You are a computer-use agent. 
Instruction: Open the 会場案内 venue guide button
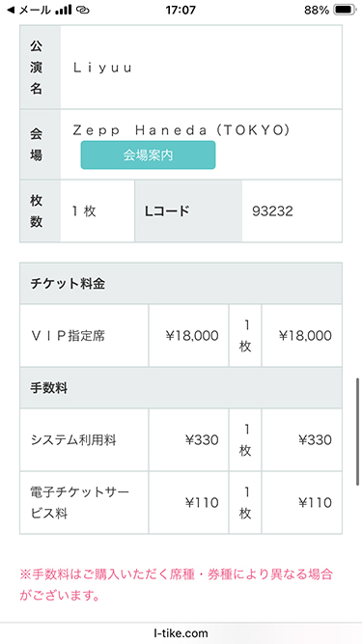[x=148, y=154]
